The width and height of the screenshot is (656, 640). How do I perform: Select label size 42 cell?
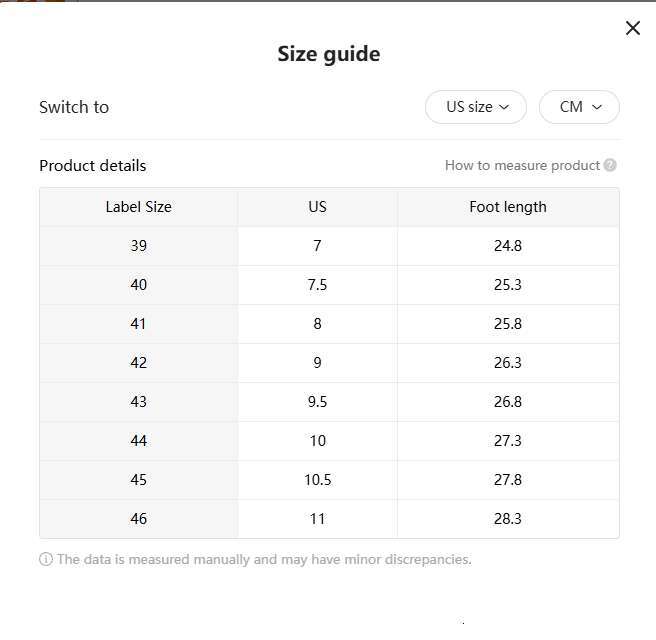coord(138,363)
